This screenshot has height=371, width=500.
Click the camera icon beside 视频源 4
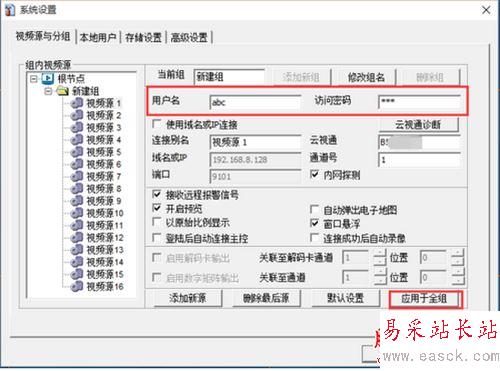[x=77, y=140]
